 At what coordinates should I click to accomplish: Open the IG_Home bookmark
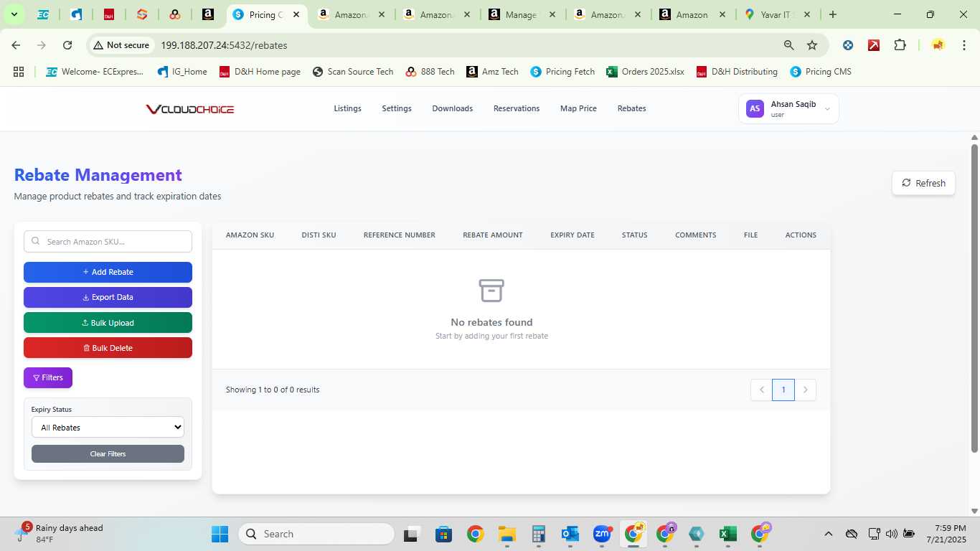tap(182, 72)
